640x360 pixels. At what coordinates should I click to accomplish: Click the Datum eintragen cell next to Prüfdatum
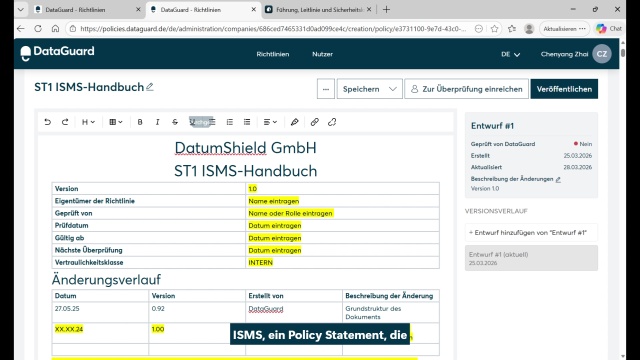(342, 225)
